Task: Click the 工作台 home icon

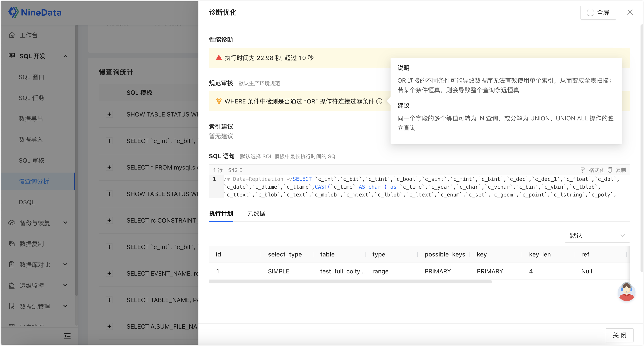Action: pos(12,35)
